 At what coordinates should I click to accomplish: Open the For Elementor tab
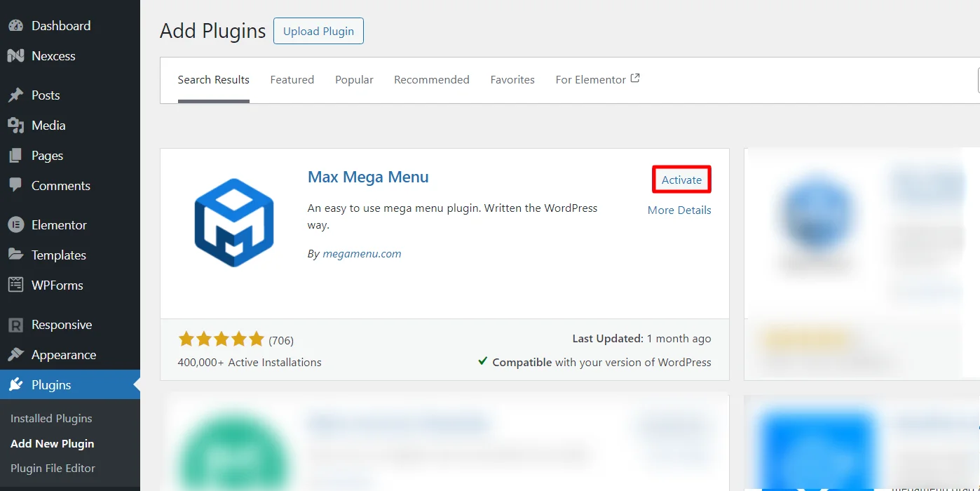(x=598, y=80)
